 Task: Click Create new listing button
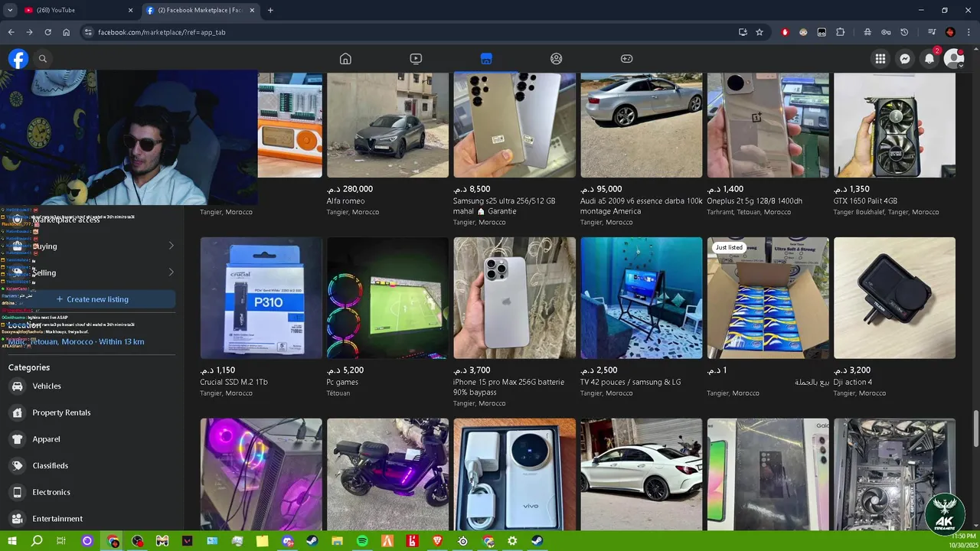[x=92, y=299]
